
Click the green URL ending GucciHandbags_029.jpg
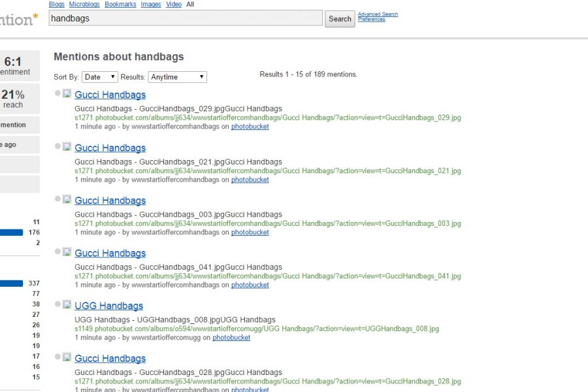pos(268,118)
